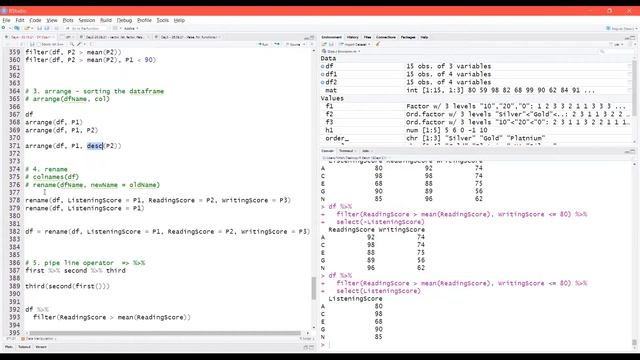Select the Connections tab

click(386, 37)
